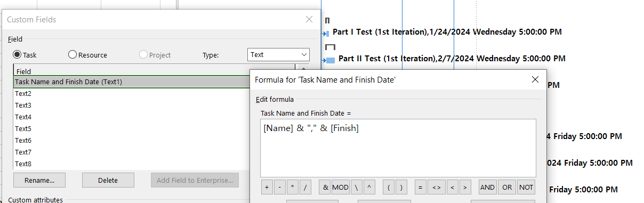The height and width of the screenshot is (203, 644).
Task: Add the ampersand concatenation operator
Action: pyautogui.click(x=325, y=188)
